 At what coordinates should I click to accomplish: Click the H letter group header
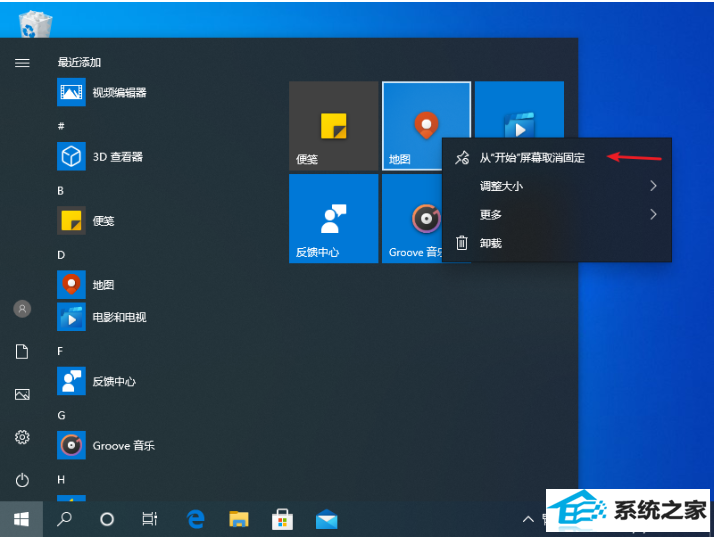coord(61,480)
